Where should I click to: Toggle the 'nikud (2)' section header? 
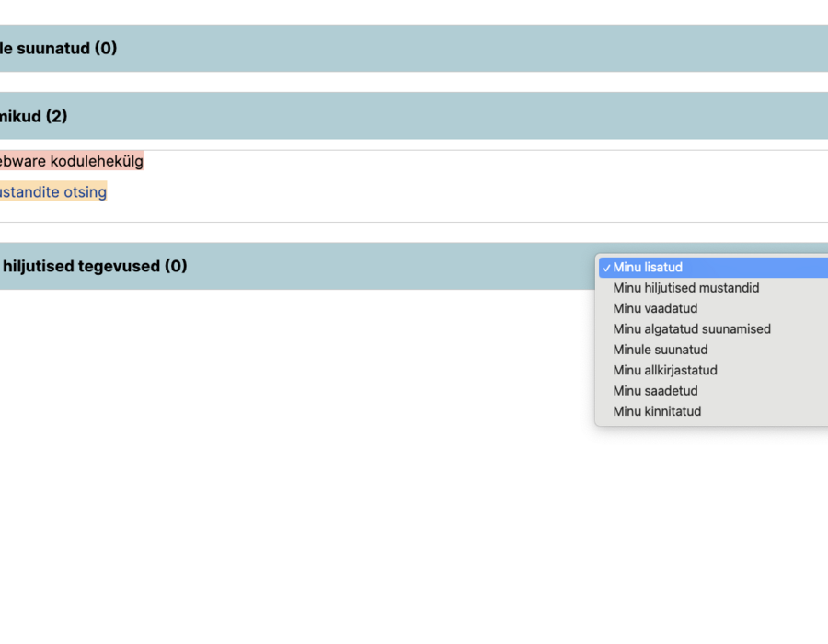[414, 116]
